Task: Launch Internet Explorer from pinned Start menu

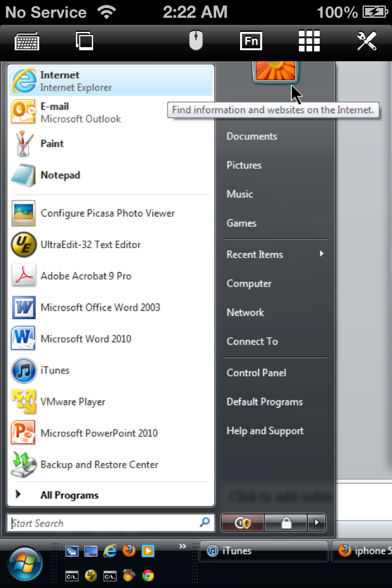Action: click(x=111, y=81)
